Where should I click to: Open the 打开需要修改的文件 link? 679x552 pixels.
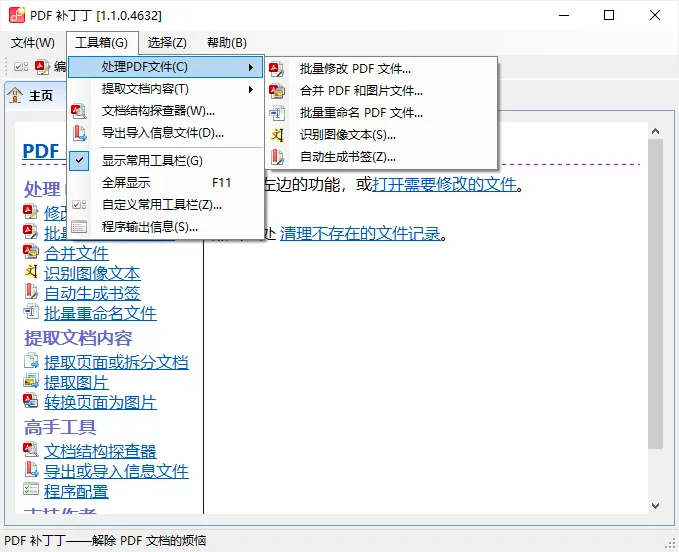coord(445,185)
